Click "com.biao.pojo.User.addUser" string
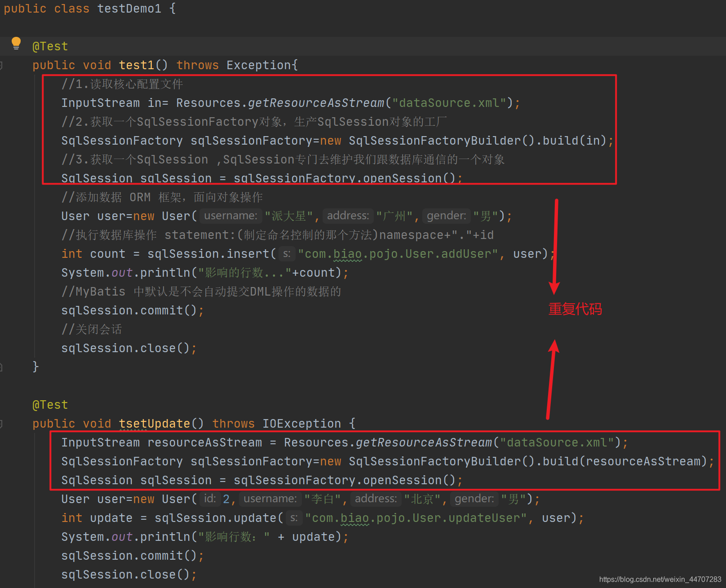This screenshot has width=726, height=588. point(398,254)
